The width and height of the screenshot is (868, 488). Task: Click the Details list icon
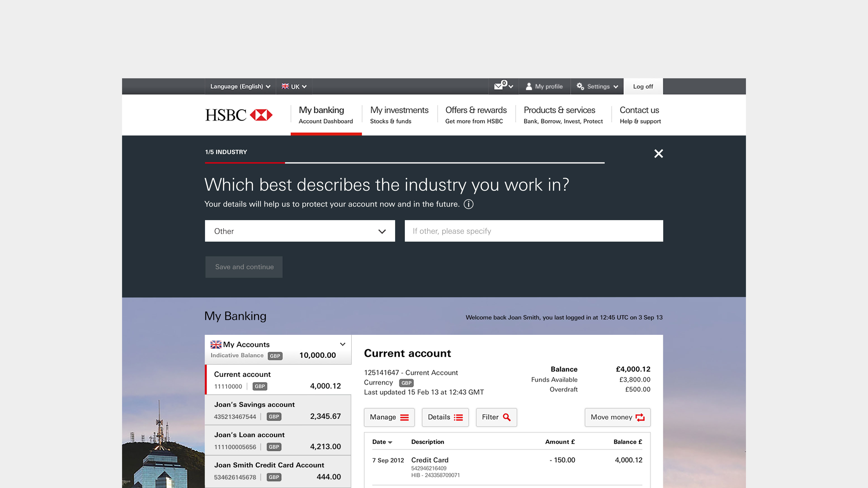[x=458, y=417]
